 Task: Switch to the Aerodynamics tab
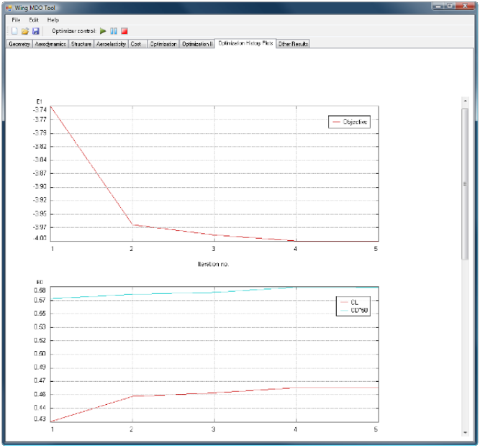click(x=50, y=44)
